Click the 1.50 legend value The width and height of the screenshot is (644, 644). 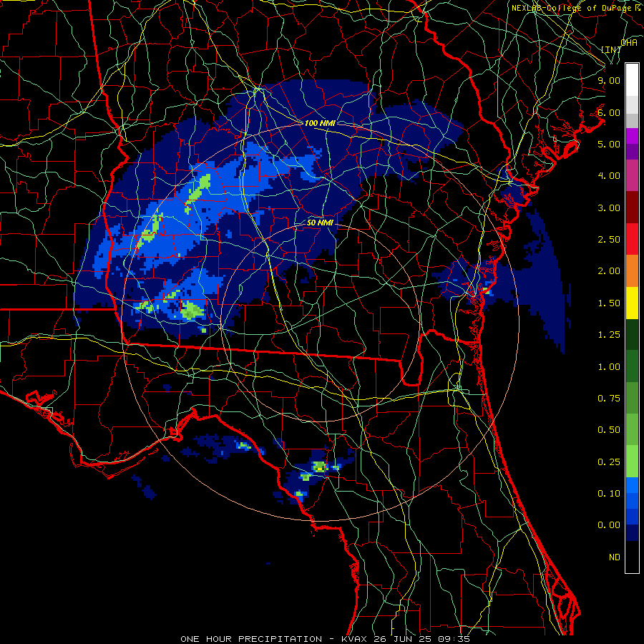point(609,303)
